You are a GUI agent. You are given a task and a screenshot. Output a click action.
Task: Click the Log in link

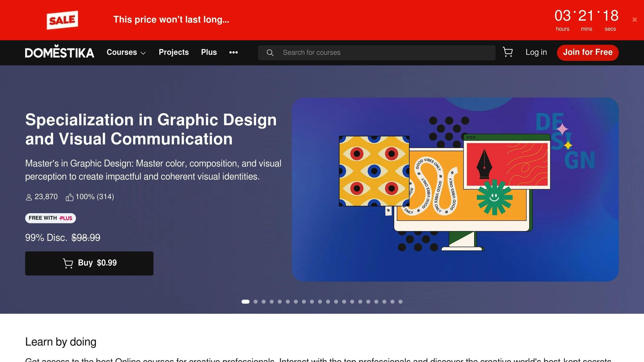pyautogui.click(x=536, y=52)
